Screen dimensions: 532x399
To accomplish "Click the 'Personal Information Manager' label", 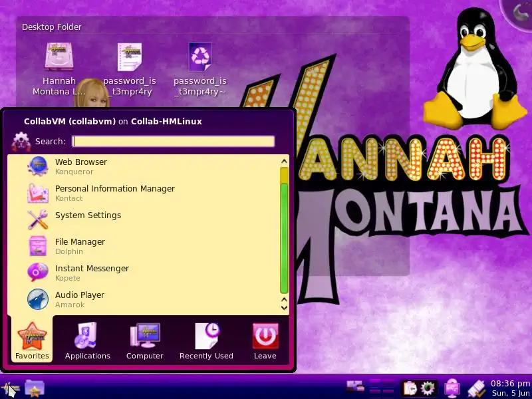I will click(115, 188).
